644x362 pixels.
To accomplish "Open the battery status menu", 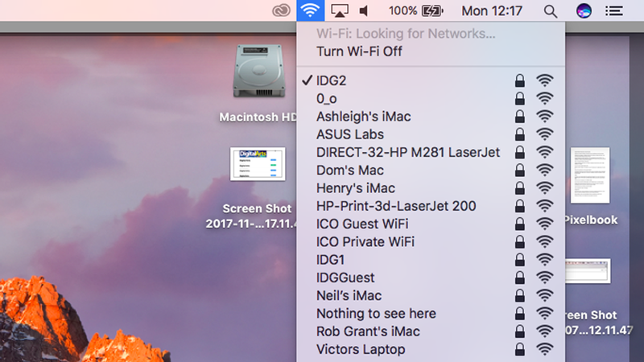I will click(x=415, y=10).
